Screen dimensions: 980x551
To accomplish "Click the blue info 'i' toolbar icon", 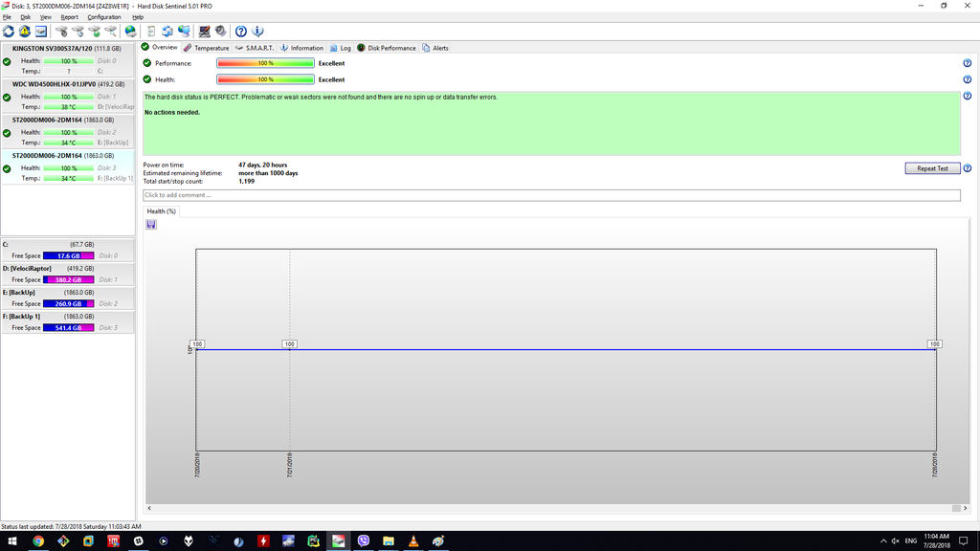I will point(257,32).
